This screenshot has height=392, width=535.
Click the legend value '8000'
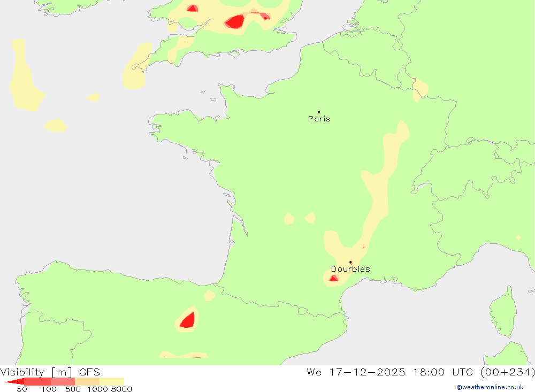pyautogui.click(x=121, y=389)
